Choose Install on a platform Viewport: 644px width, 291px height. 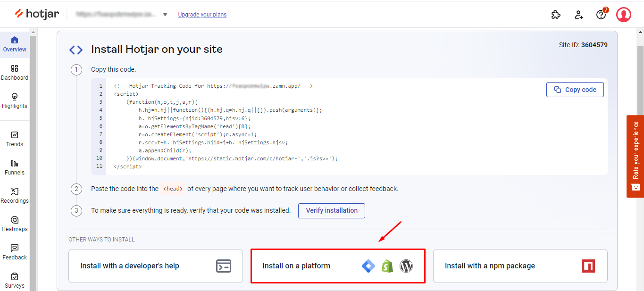[x=338, y=266]
